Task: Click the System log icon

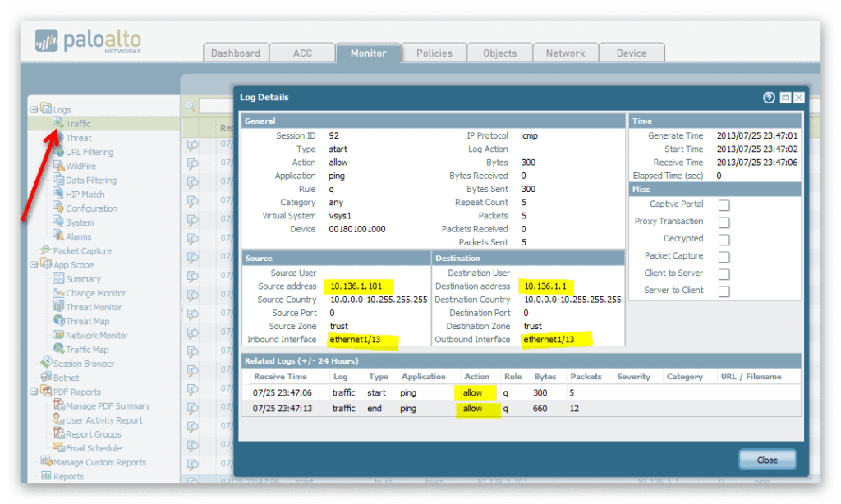Action: tap(58, 222)
